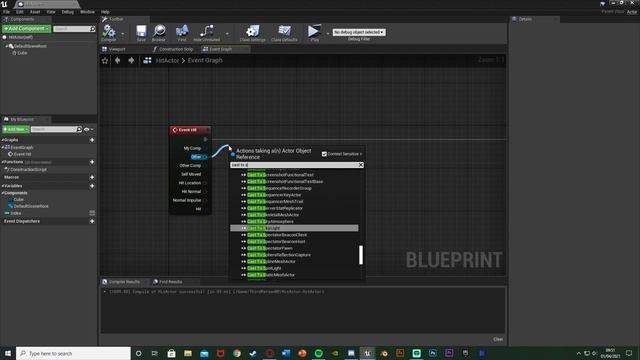The height and width of the screenshot is (360, 640).
Task: Open the debug object dropdown
Action: coord(359,32)
